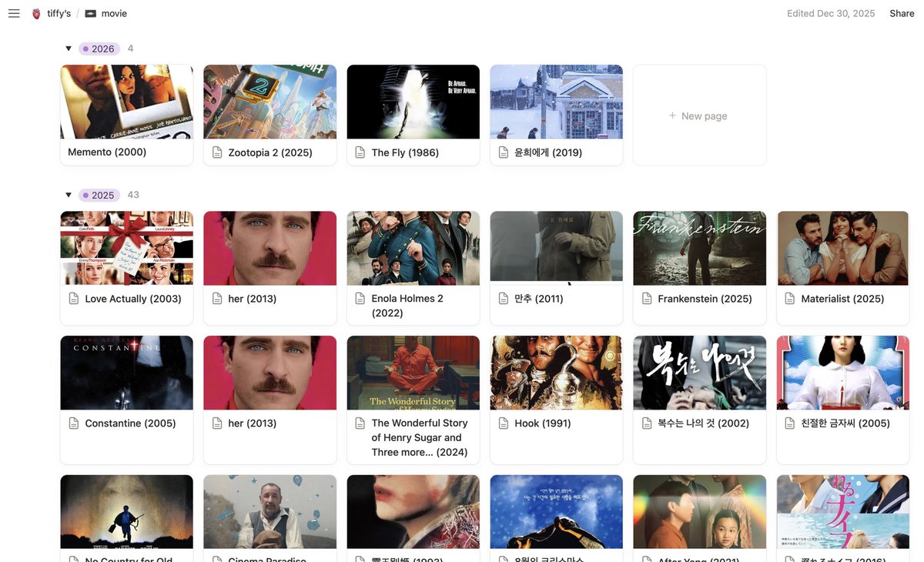Click the 4 count next to 2026
This screenshot has width=924, height=562.
pos(131,49)
